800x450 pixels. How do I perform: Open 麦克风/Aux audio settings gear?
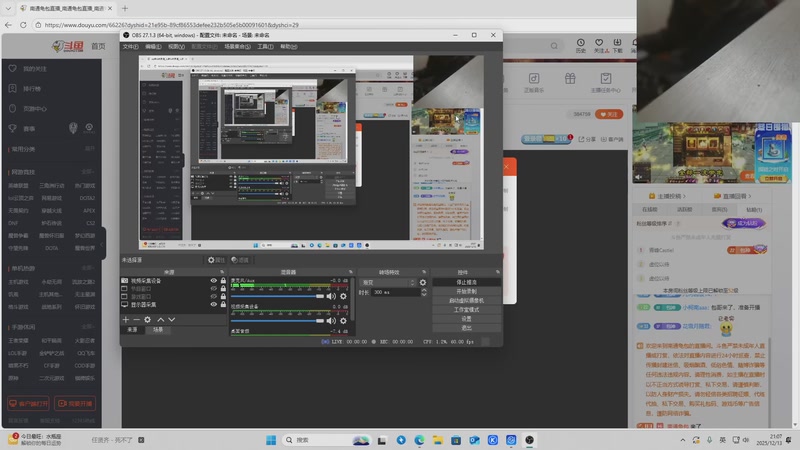(x=343, y=295)
